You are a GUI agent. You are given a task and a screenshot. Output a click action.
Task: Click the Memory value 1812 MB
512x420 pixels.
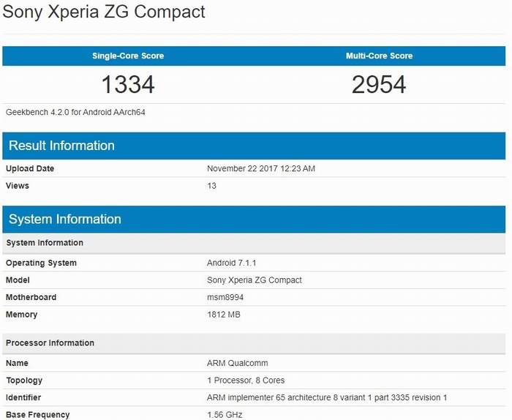click(224, 315)
